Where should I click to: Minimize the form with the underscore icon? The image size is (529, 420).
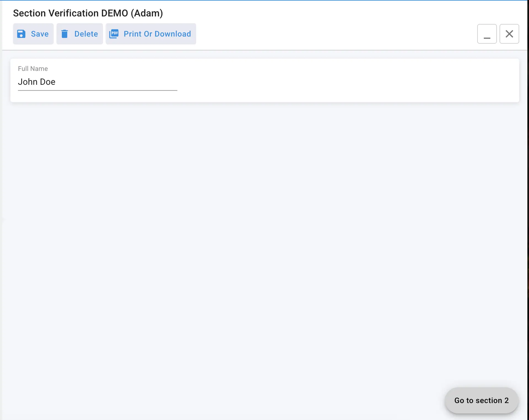point(487,34)
